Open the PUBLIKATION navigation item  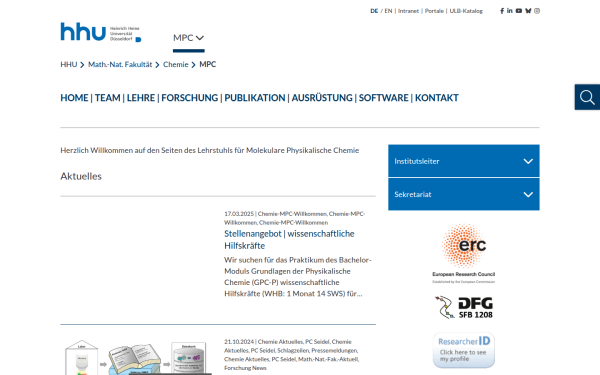(255, 98)
